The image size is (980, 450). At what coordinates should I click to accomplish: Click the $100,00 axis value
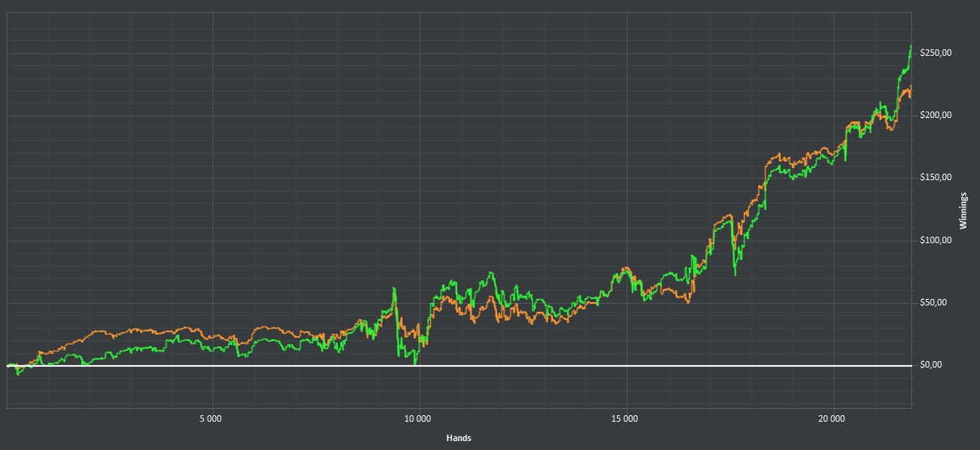pos(936,241)
